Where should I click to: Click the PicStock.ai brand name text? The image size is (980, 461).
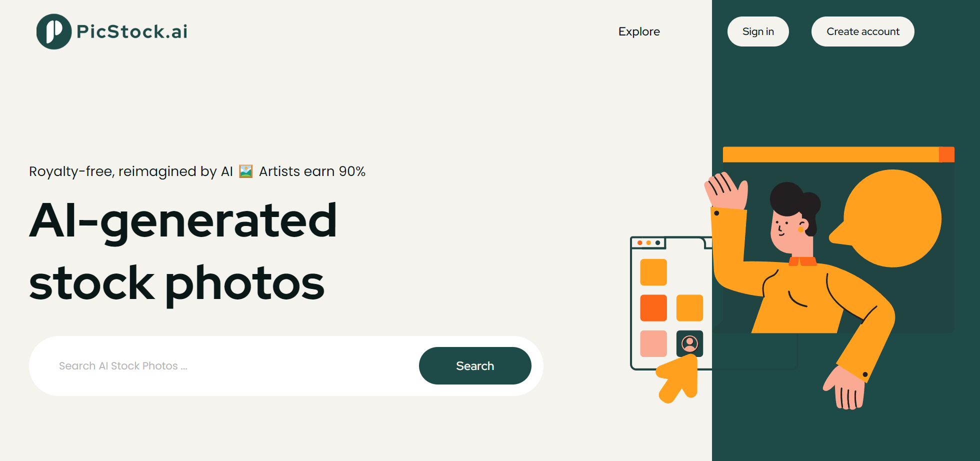pyautogui.click(x=132, y=31)
